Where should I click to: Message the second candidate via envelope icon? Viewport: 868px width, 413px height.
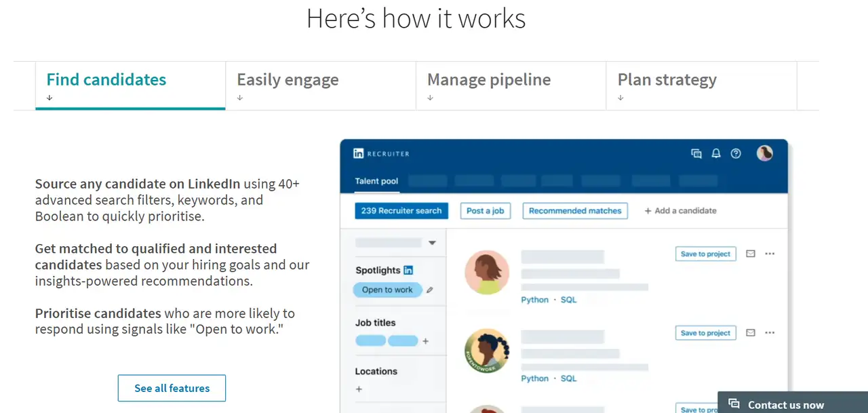tap(751, 333)
